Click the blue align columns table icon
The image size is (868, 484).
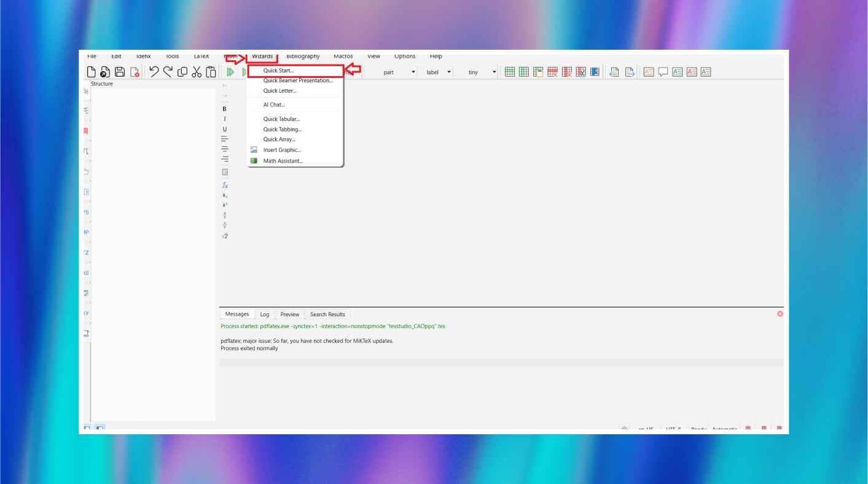(595, 72)
